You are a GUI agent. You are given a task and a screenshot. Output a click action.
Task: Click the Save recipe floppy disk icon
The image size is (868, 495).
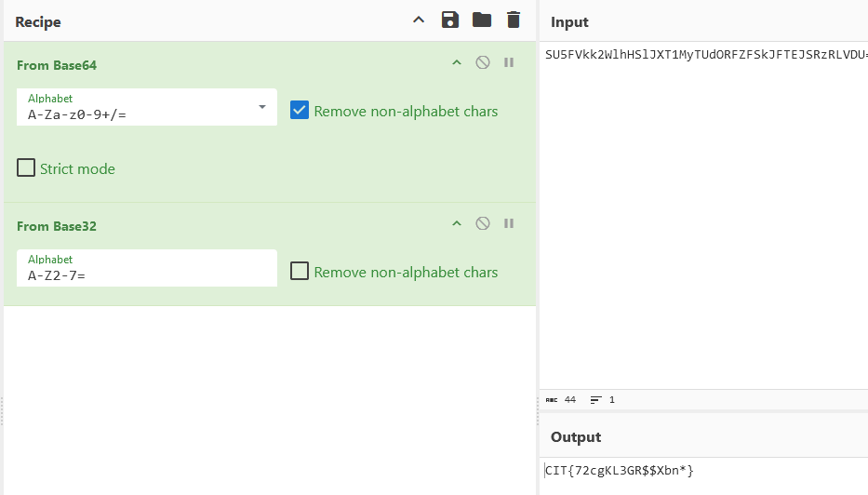coord(450,20)
